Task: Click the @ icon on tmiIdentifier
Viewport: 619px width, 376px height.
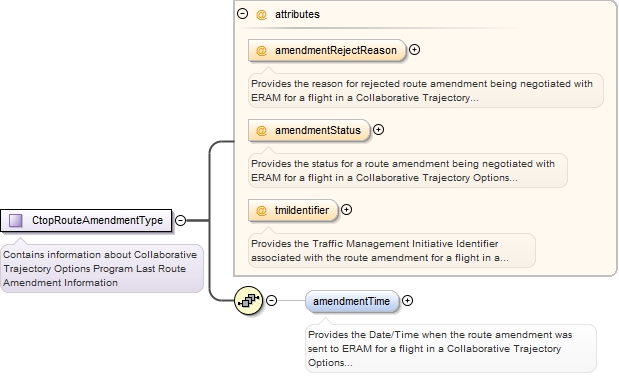Action: click(x=261, y=211)
